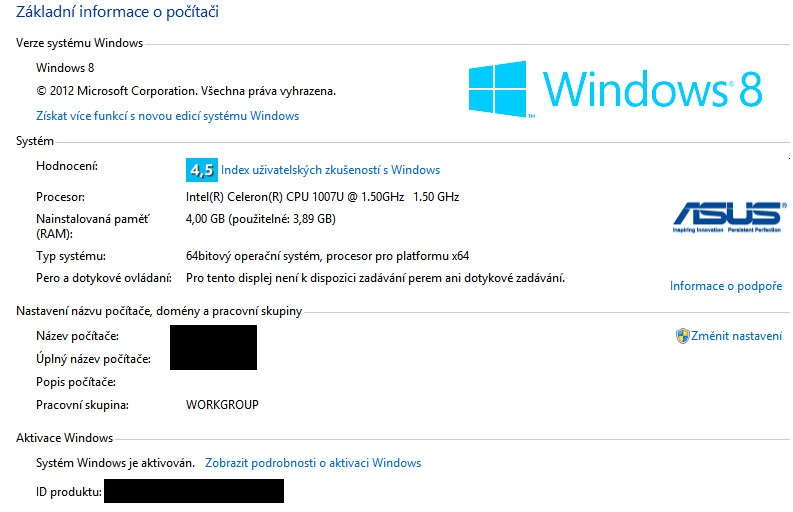
Task: Click the WORKGROUP value
Action: tap(222, 405)
